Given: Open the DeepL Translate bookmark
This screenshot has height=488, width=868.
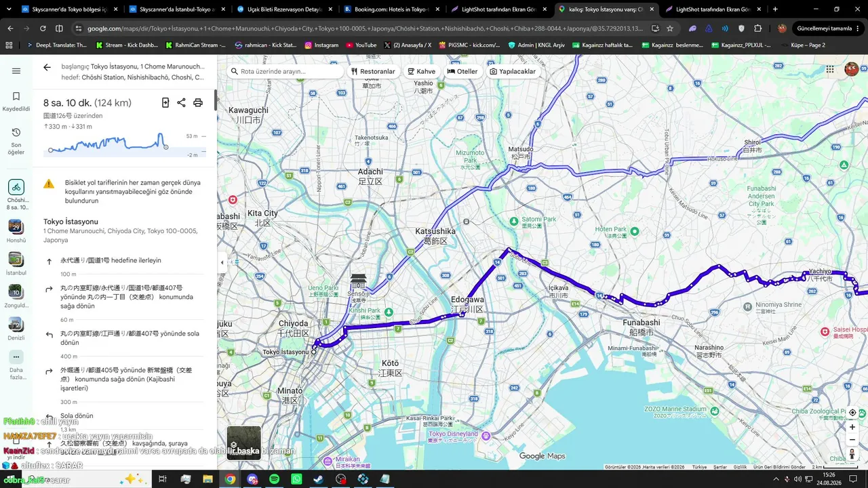Looking at the screenshot, I should click(56, 45).
